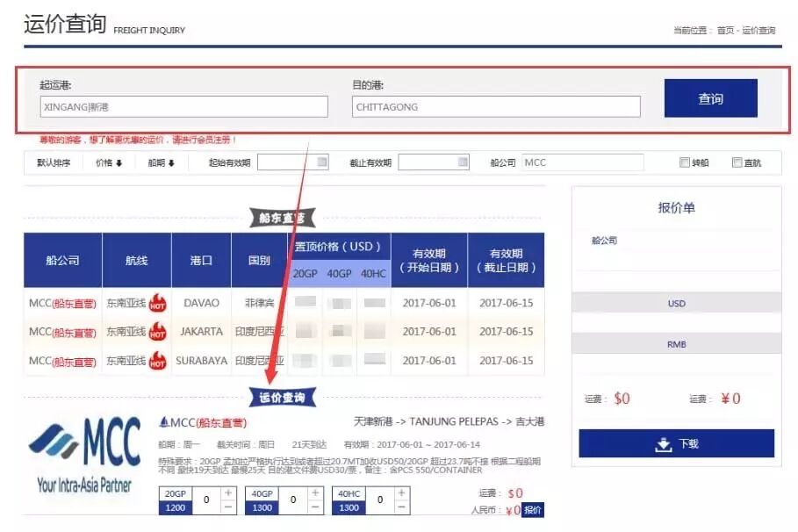Go to 首页 via breadcrumb
Image resolution: width=798 pixels, height=532 pixels.
tap(725, 30)
